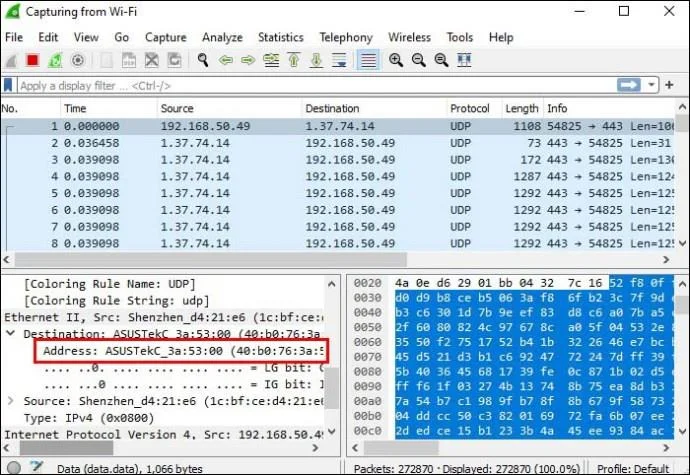Screen dimensions: 690x475
Task: Go to next packet green arrow
Action: click(248, 60)
